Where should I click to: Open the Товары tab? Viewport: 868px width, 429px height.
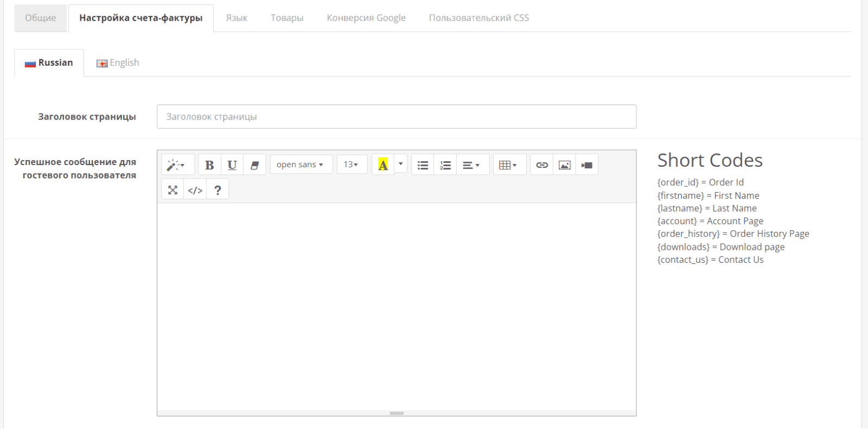pos(287,18)
